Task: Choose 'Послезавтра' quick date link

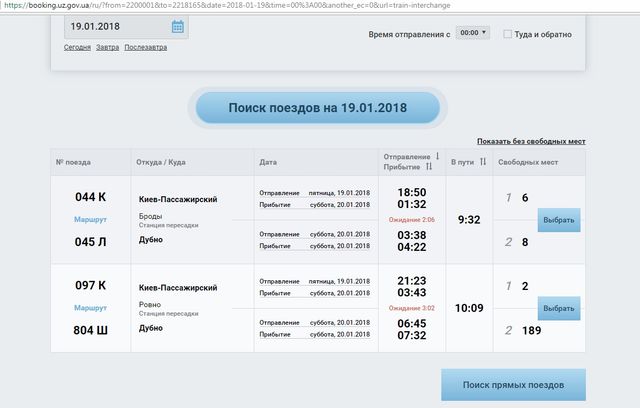Action: 146,47
